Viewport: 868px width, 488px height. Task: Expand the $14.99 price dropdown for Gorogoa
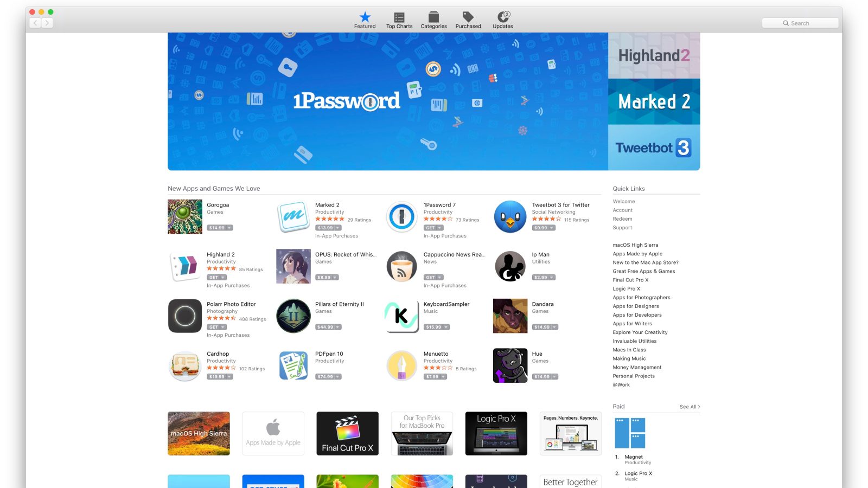(229, 228)
